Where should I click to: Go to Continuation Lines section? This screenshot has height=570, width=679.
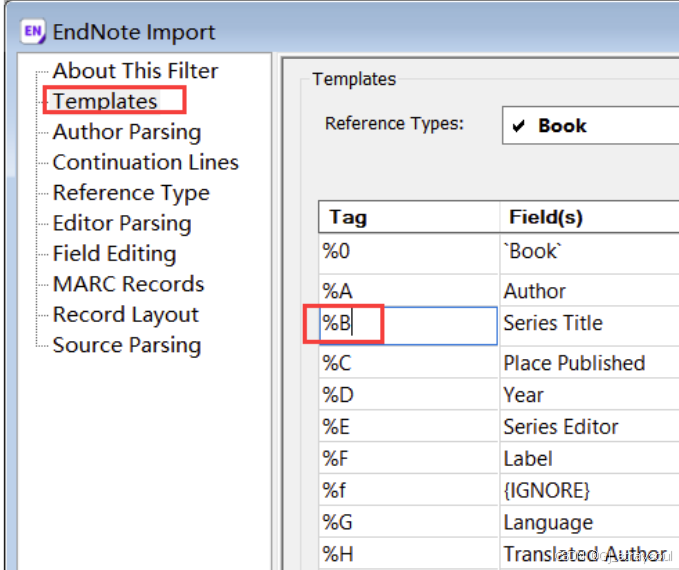[x=146, y=162]
